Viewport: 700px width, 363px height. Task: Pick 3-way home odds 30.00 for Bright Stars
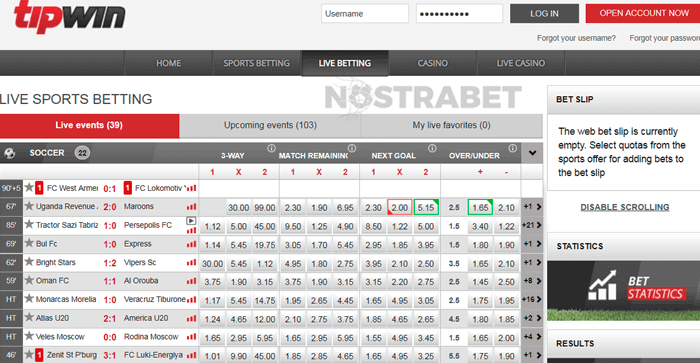212,264
